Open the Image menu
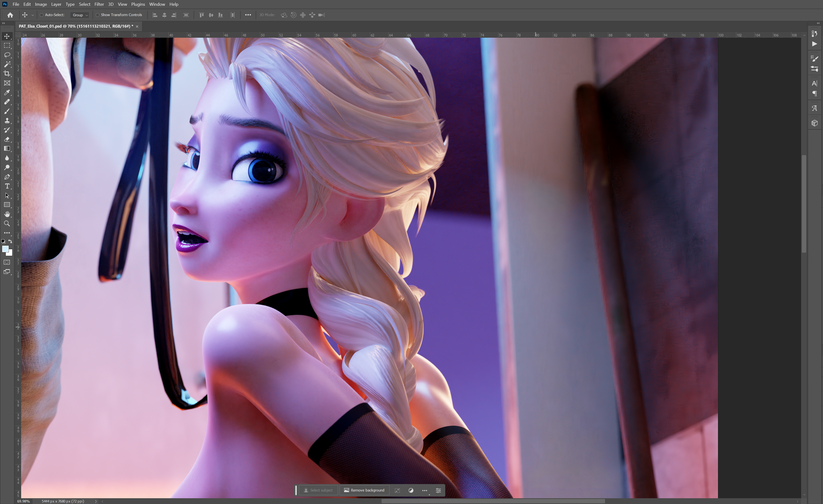 41,4
